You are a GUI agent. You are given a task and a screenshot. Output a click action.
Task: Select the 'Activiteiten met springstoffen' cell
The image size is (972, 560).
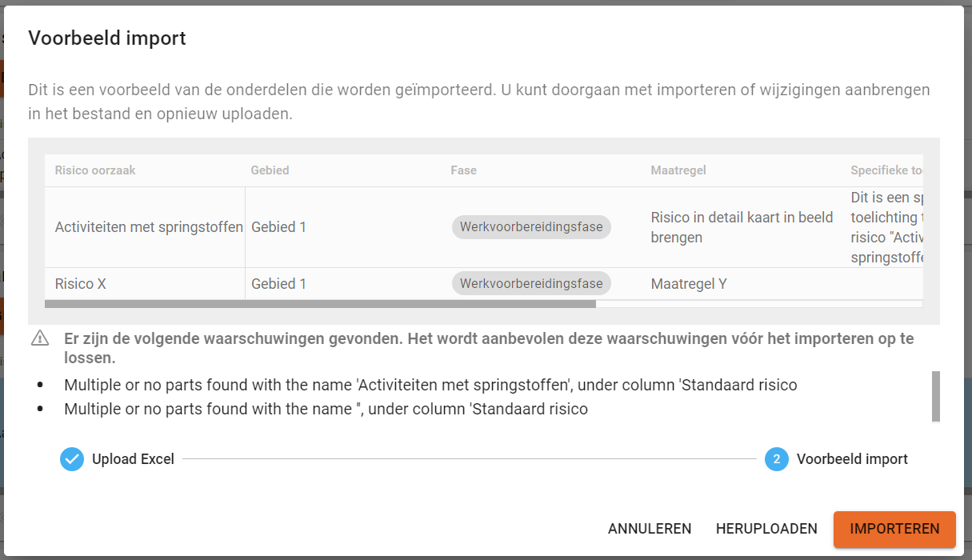point(149,227)
